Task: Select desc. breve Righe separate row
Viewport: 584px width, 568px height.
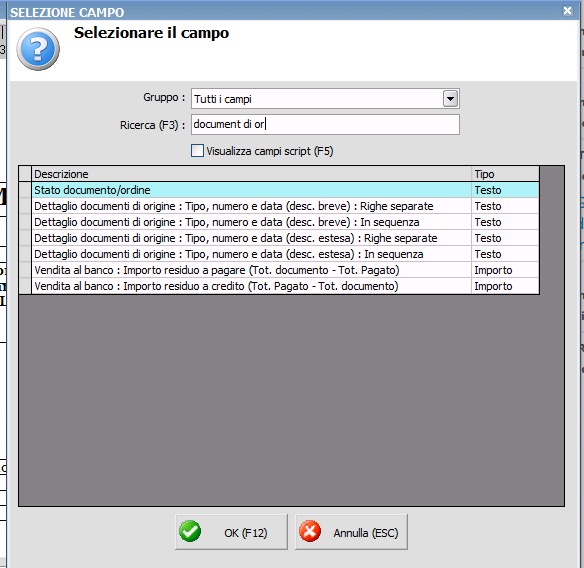Action: pyautogui.click(x=285, y=206)
